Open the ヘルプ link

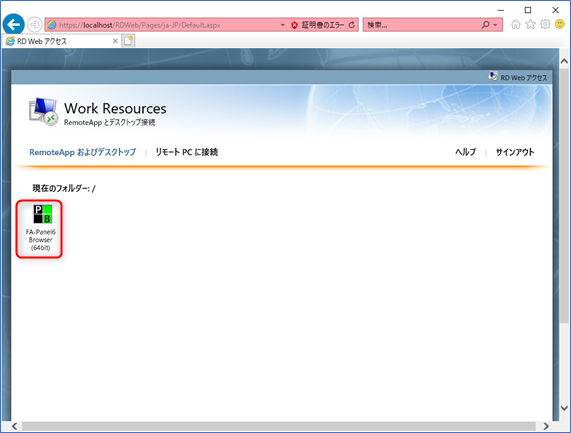point(465,152)
